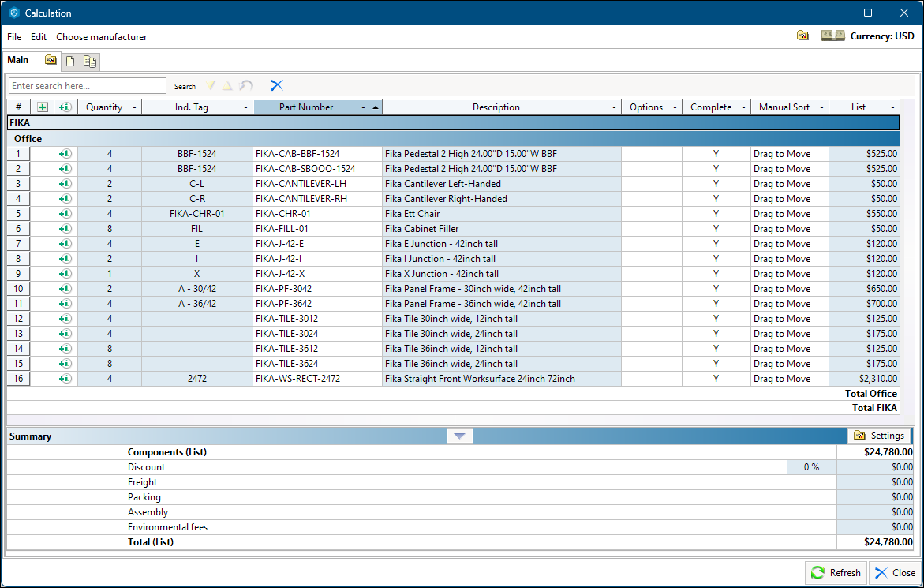Click the info icon for FIKA-WS-RECT-2472 row
This screenshot has height=588, width=924.
[65, 379]
